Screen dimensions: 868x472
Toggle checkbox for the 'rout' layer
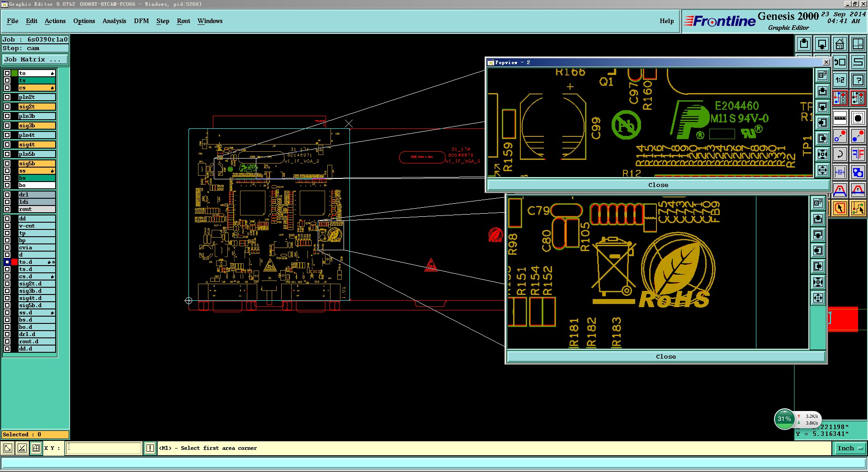7,209
